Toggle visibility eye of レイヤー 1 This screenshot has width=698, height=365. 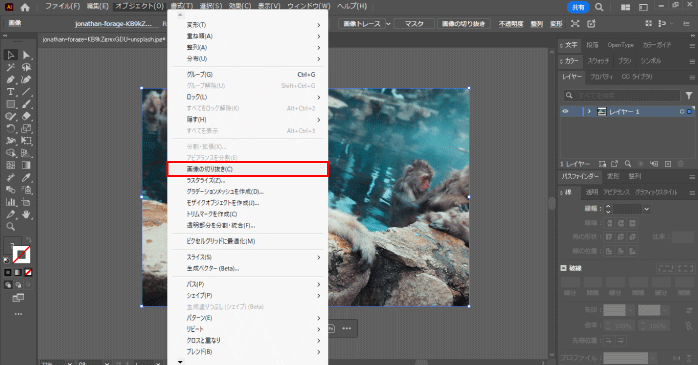click(x=565, y=111)
